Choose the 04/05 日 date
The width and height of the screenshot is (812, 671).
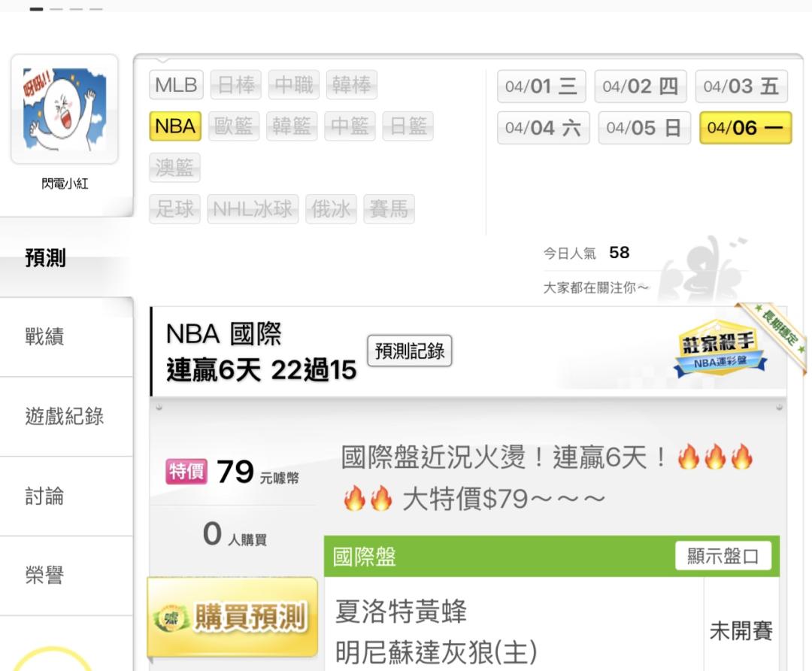644,127
